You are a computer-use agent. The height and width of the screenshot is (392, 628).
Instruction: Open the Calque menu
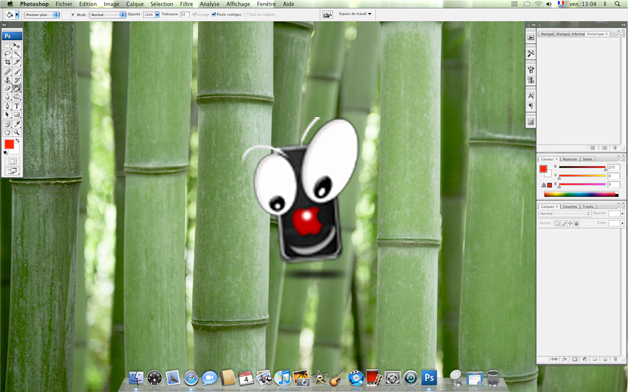click(x=135, y=4)
